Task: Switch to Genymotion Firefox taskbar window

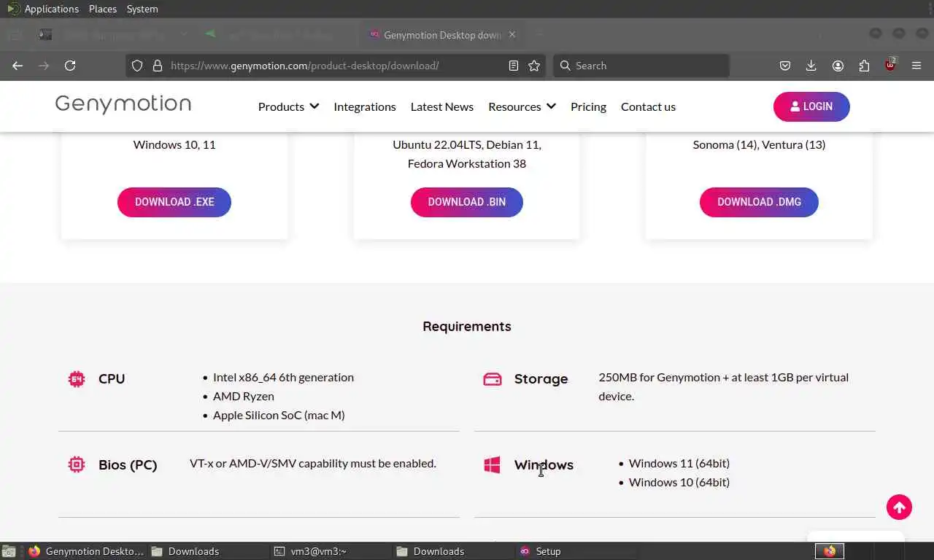Action: [86, 551]
